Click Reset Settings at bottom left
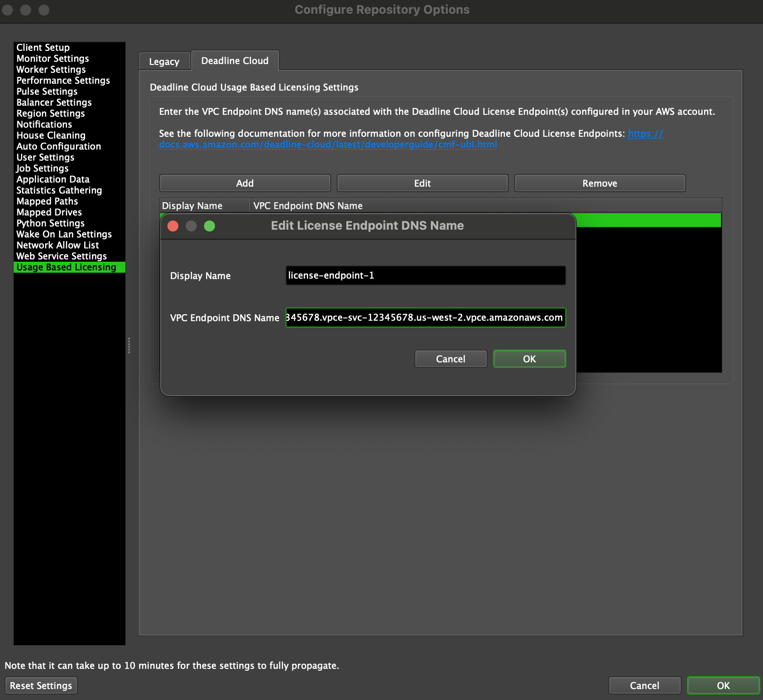Screen dimensions: 763x700 pyautogui.click(x=41, y=685)
